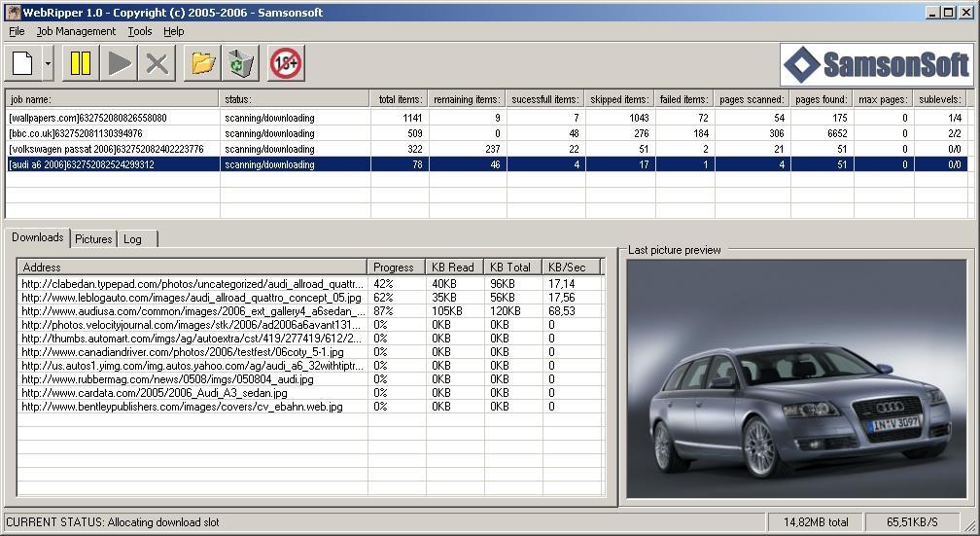
Task: Click the KB Total column header
Action: 512,268
